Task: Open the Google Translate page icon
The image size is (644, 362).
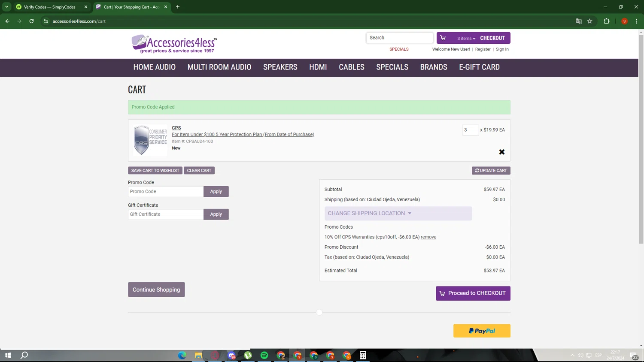Action: (x=579, y=21)
